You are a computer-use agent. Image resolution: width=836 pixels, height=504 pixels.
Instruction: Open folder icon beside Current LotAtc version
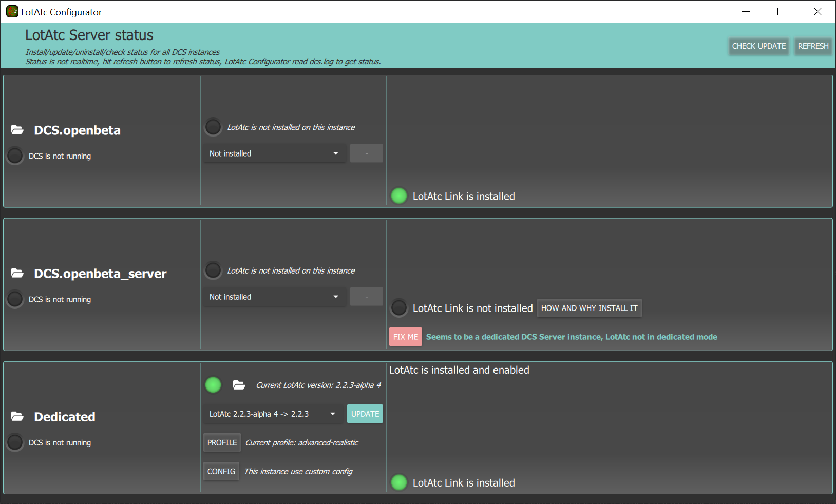click(239, 385)
